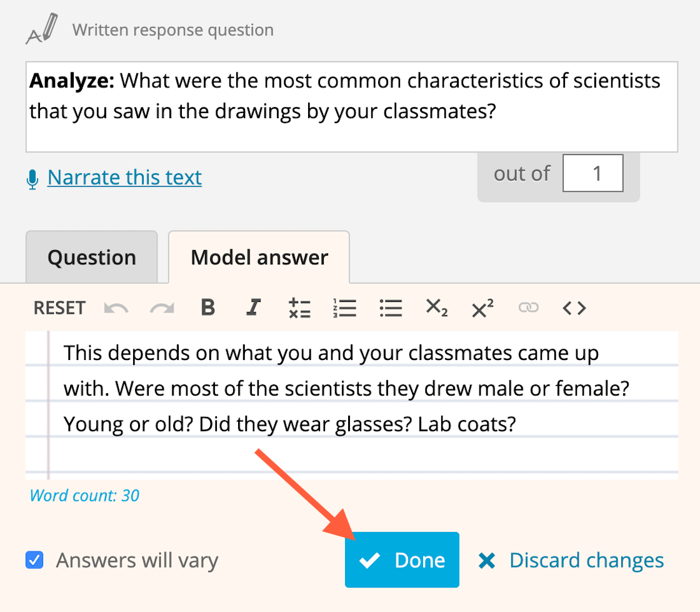
Task: Apply subscript formatting
Action: (436, 308)
